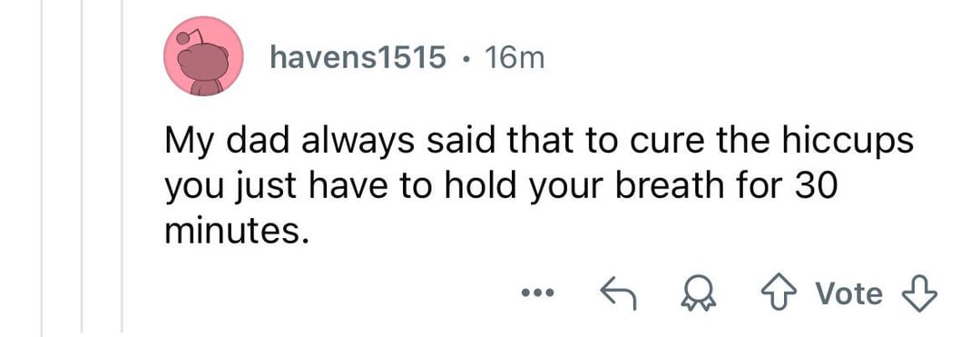The width and height of the screenshot is (980, 337).
Task: Collapse thread using the vertical line nearest the avatar
Action: coord(122,168)
